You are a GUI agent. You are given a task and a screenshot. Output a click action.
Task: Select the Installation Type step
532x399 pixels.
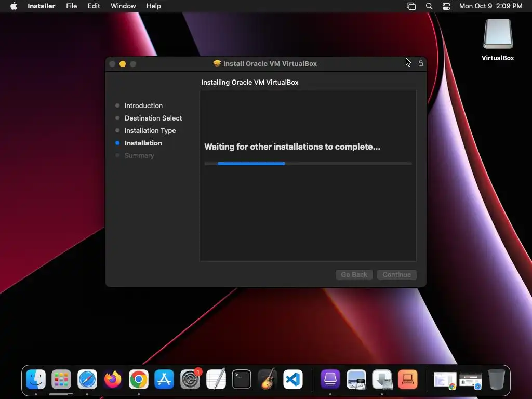click(150, 130)
